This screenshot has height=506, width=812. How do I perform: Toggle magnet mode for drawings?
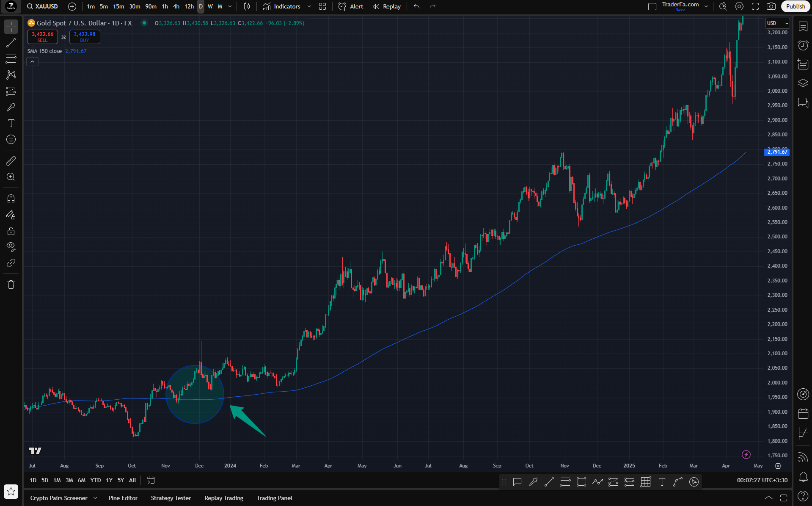(x=11, y=199)
